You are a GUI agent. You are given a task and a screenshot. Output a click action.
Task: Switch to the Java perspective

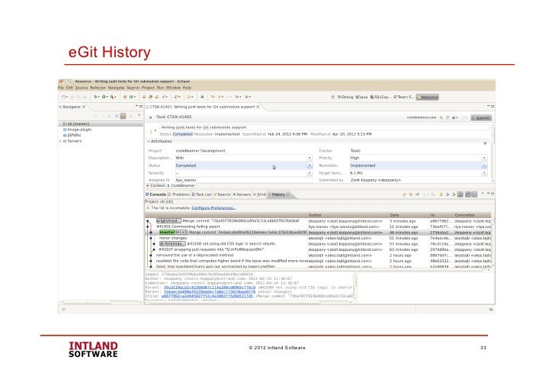pyautogui.click(x=361, y=97)
